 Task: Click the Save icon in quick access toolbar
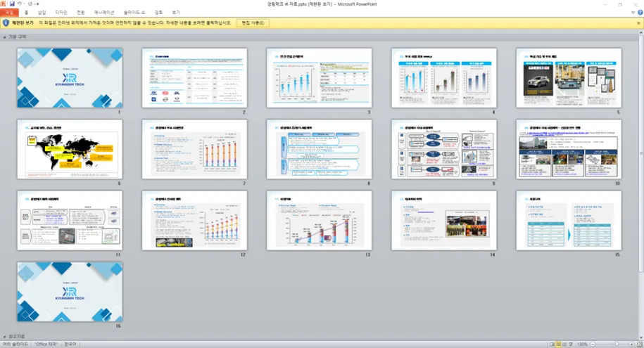point(12,4)
